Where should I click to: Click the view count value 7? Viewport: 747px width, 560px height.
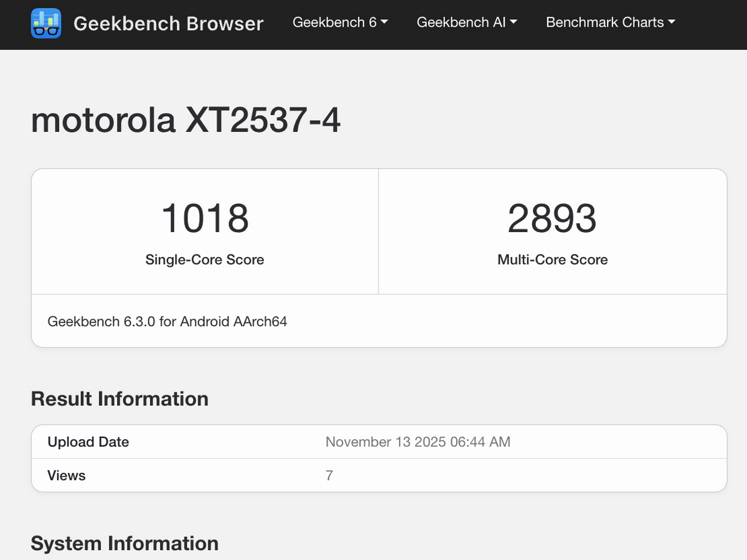pos(329,475)
